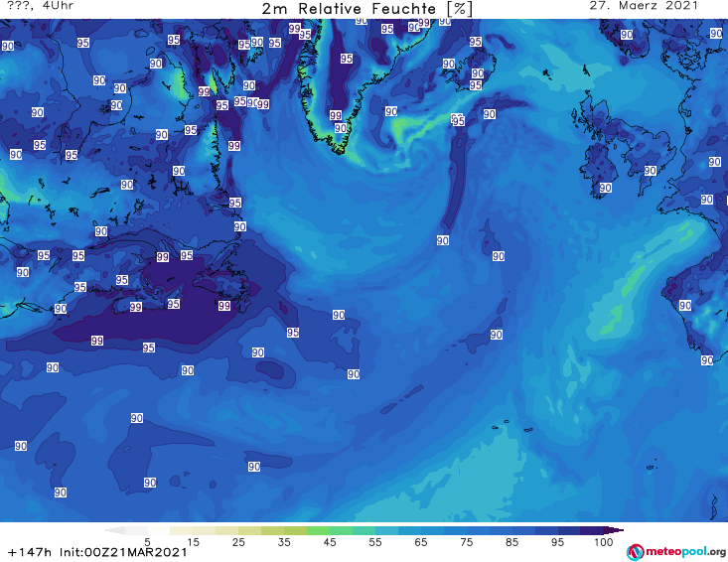Click the 'Init:00Z21MAR2021' run label
The width and height of the screenshot is (728, 562).
point(123,552)
